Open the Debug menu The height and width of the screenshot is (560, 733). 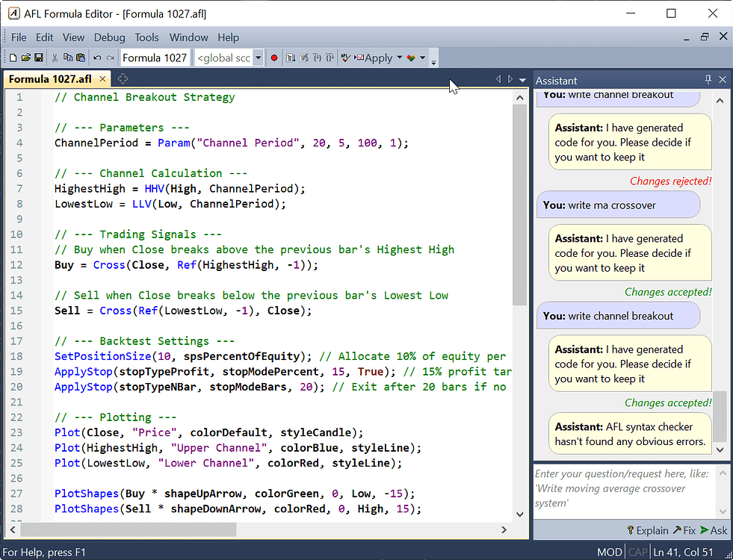coord(110,37)
